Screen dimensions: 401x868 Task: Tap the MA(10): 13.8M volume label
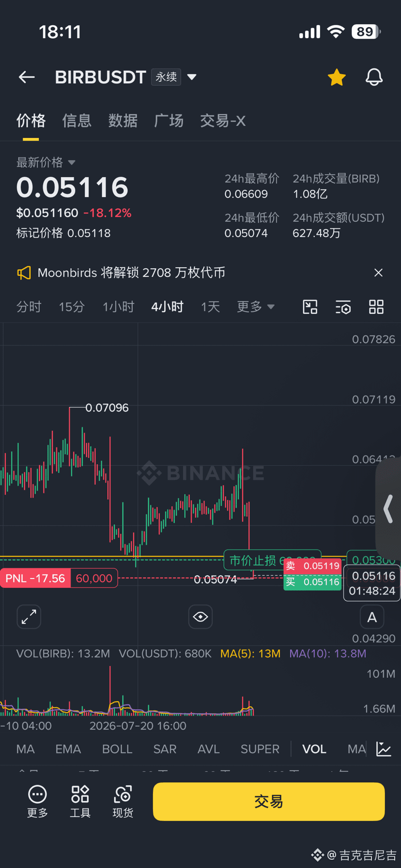tap(328, 654)
